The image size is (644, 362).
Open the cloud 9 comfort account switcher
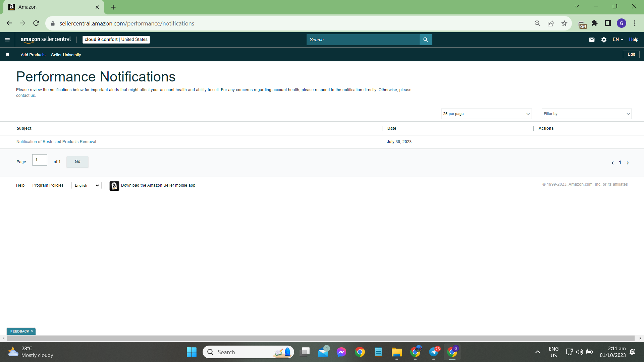(116, 40)
